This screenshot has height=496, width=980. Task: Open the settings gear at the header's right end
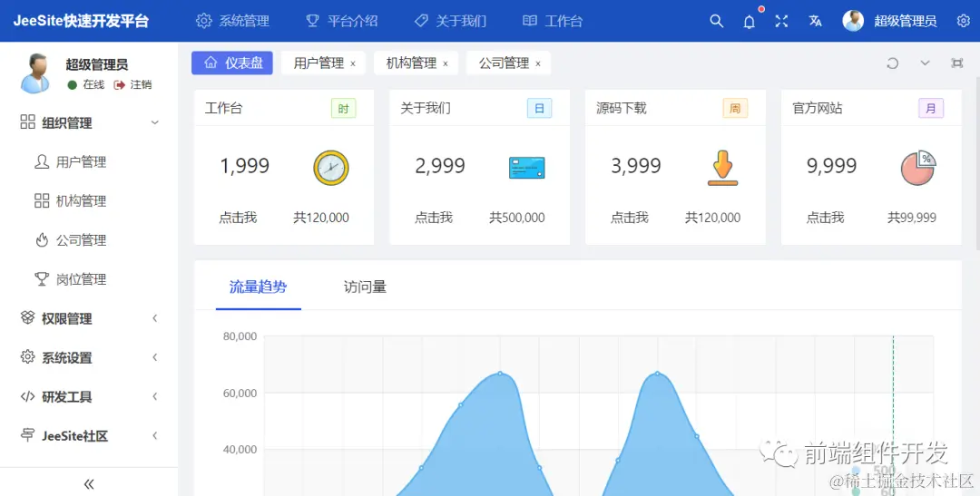(963, 21)
